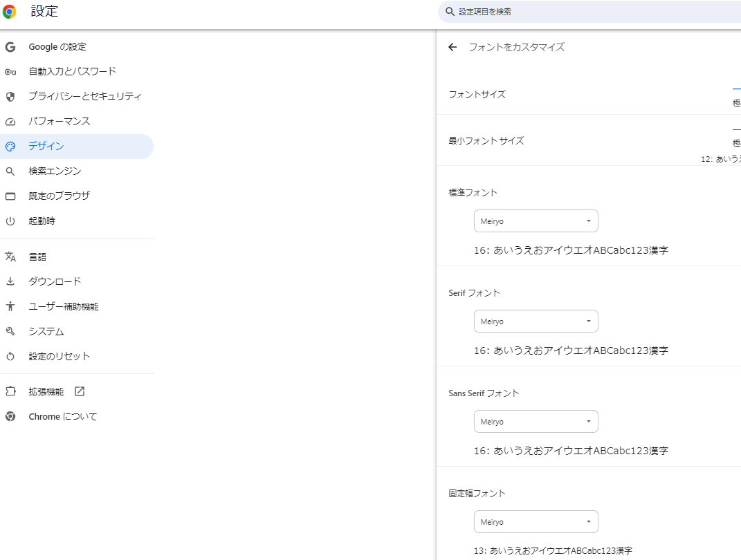Click the Google G icon in sidebar
This screenshot has height=560, width=741.
click(10, 47)
